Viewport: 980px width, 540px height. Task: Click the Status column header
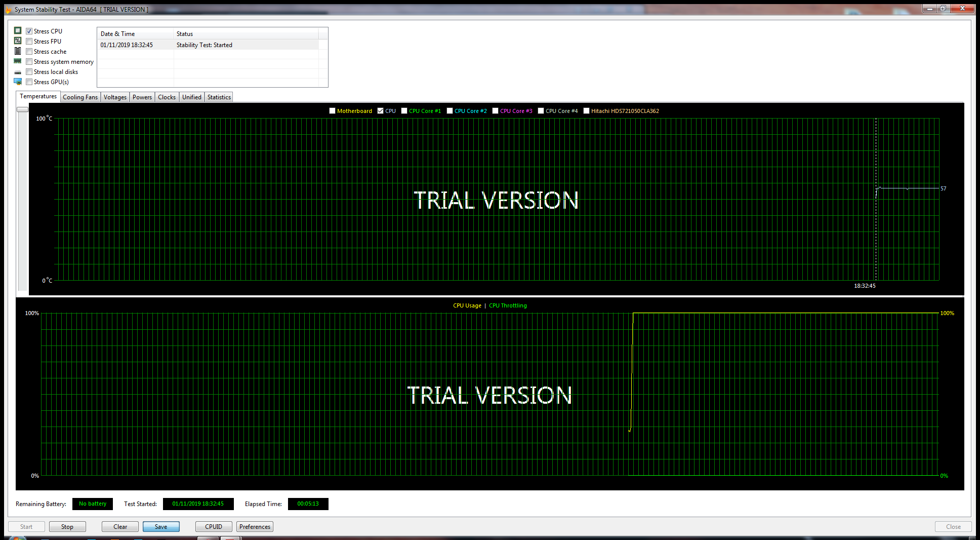click(246, 34)
